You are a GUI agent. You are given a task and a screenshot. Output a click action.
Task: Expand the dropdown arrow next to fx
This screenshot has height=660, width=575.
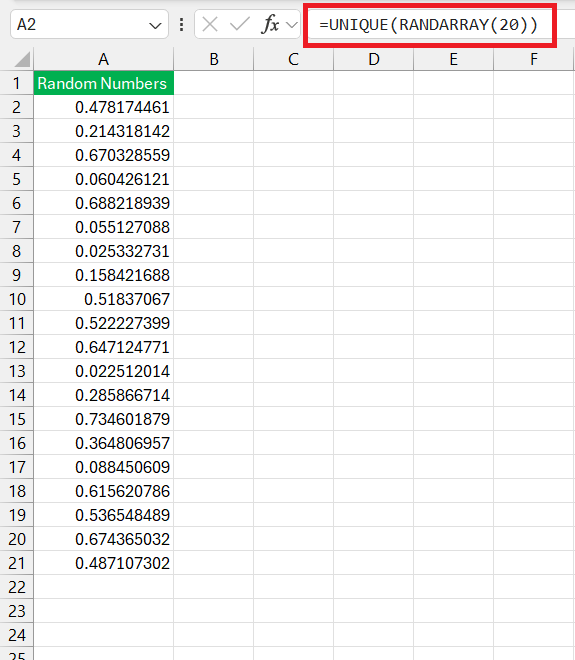(291, 25)
